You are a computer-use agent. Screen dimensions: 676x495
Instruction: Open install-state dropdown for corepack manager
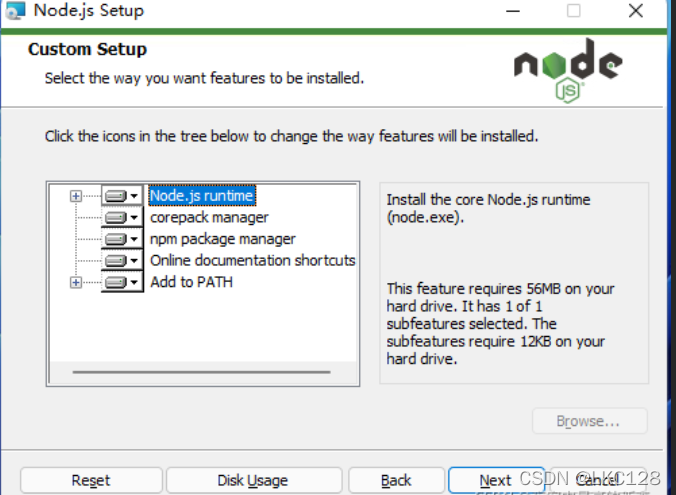122,217
